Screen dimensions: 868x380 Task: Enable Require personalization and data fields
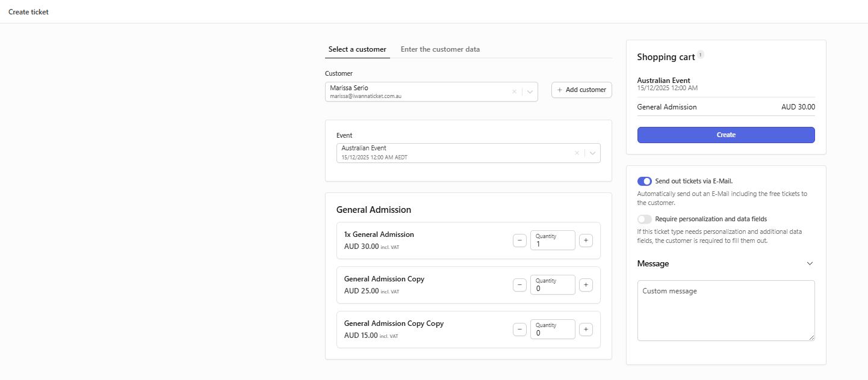tap(644, 219)
